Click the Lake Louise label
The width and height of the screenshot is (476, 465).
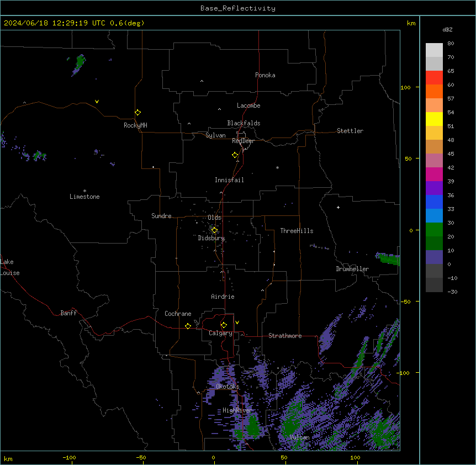pos(10,267)
